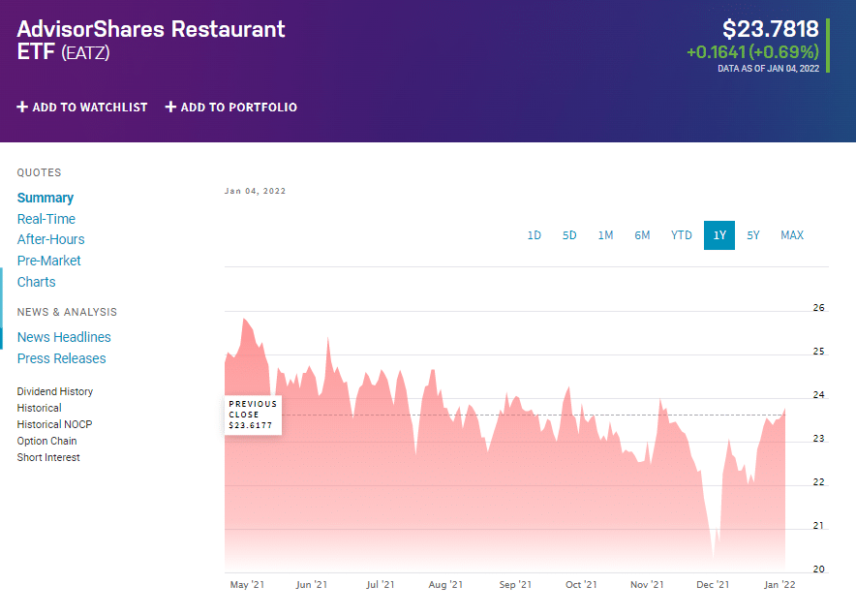This screenshot has width=856, height=616.
Task: Click the 24 y-axis price label
Action: click(818, 395)
